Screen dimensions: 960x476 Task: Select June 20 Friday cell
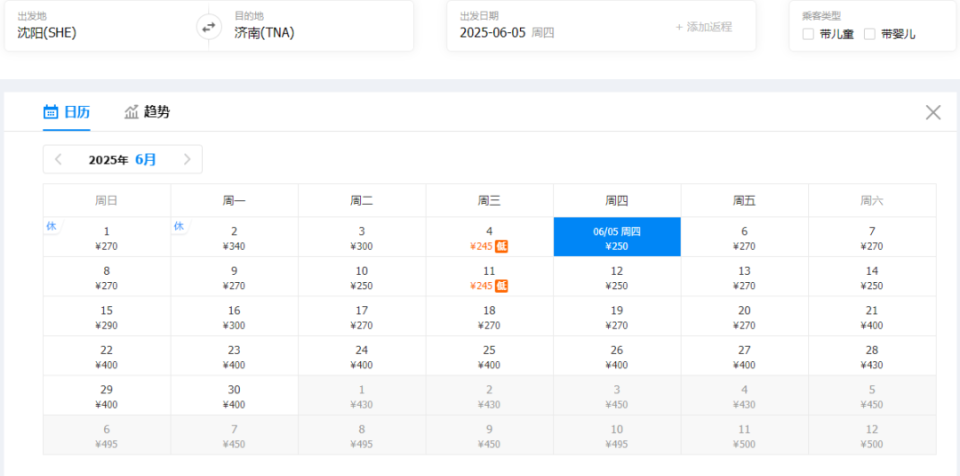(744, 317)
